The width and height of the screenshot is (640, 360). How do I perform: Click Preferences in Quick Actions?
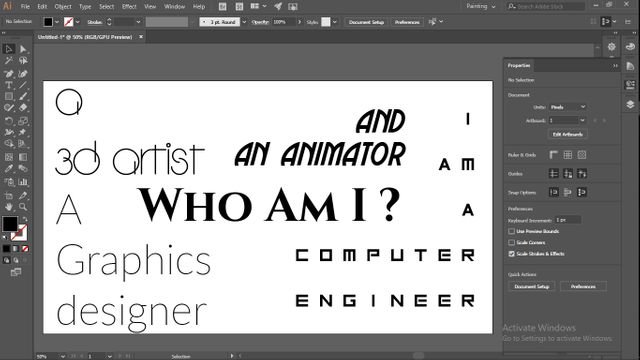[583, 287]
